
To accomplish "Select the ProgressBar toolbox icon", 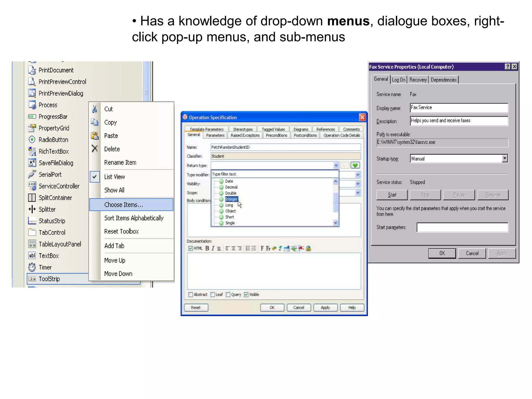I will 32,116.
